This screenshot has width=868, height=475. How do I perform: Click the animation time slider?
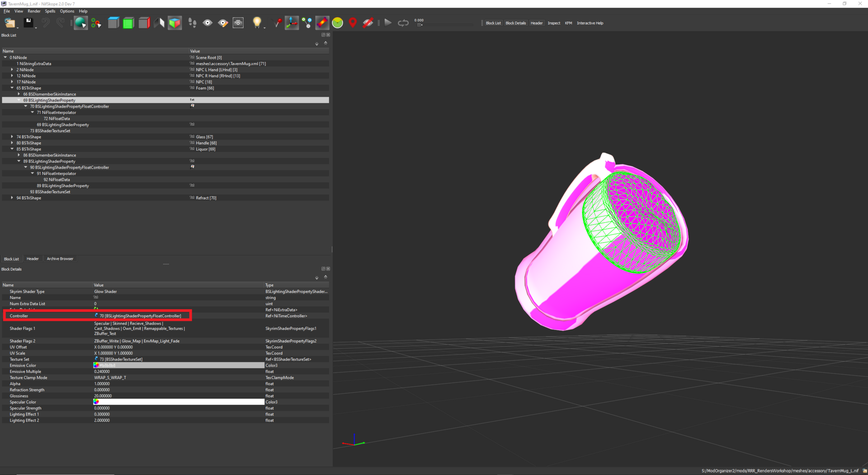pos(445,25)
